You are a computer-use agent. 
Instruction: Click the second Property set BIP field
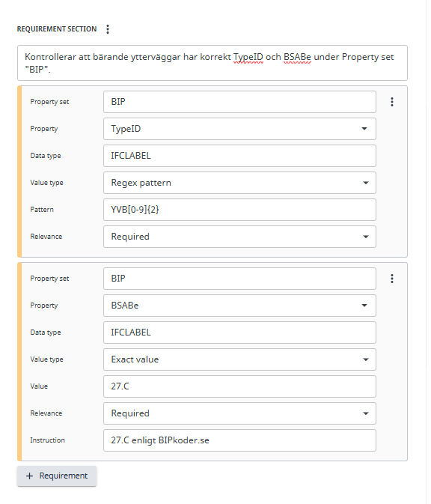pos(239,279)
